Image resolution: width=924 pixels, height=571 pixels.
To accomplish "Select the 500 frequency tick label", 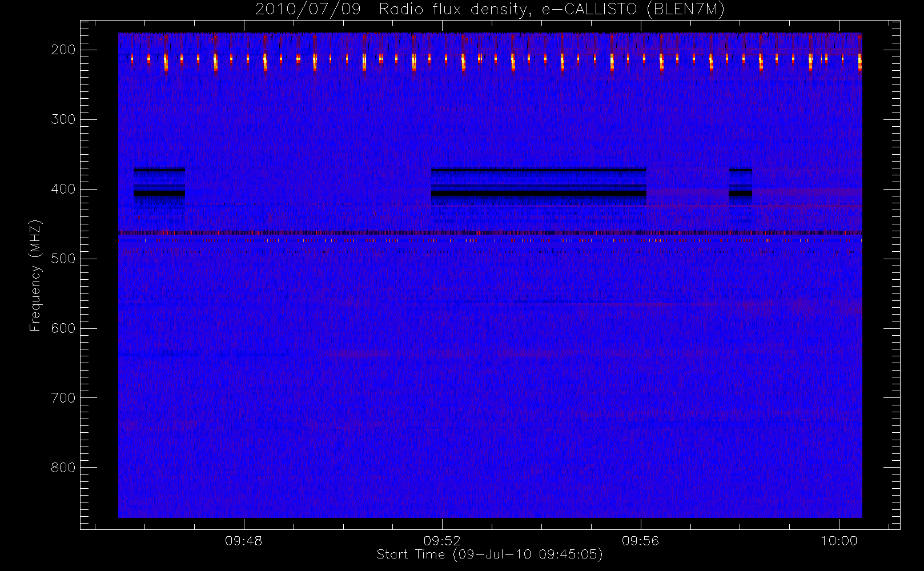I will tap(63, 259).
